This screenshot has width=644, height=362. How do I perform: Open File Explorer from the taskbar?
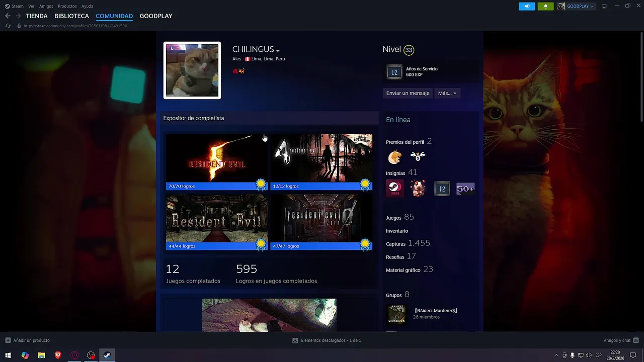click(41, 355)
